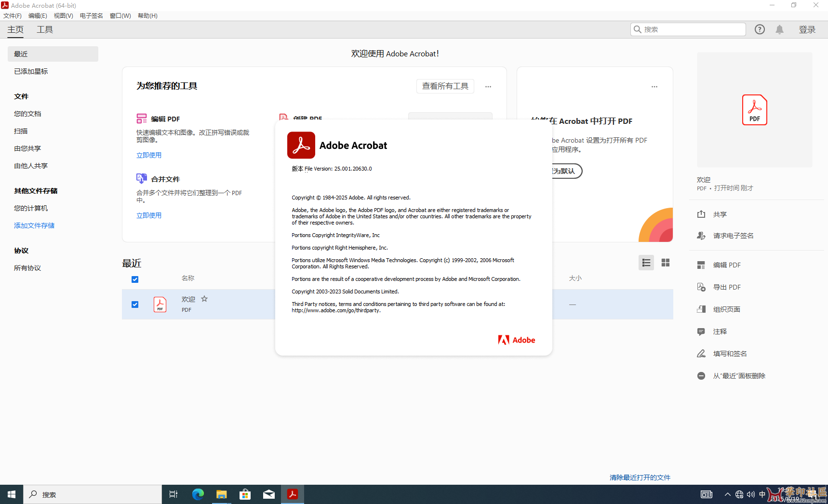Switch to grid thumbnail view

665,263
